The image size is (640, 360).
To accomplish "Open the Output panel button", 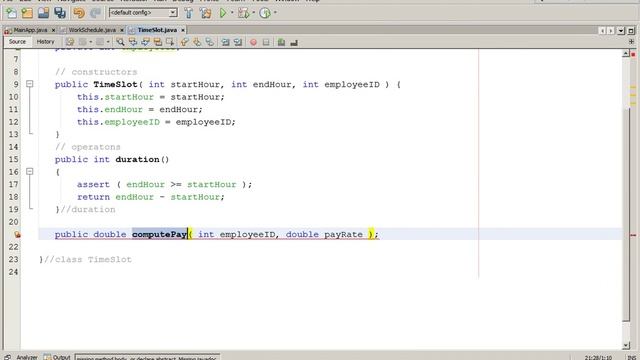I will [x=57, y=357].
